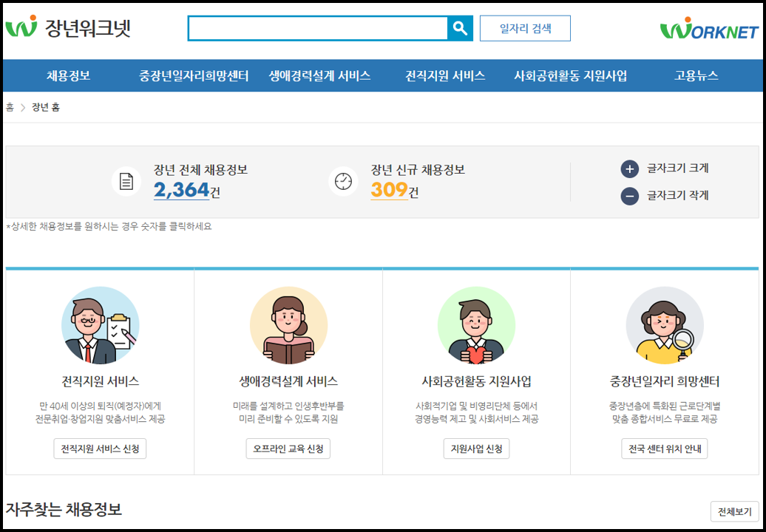The height and width of the screenshot is (532, 766).
Task: Click the 생애경력설계 서비스 woman reading illustration
Action: tap(288, 326)
